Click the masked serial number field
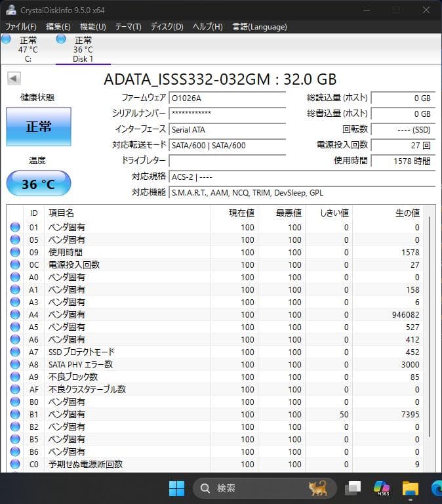Image resolution: width=442 pixels, height=504 pixels. 227,114
